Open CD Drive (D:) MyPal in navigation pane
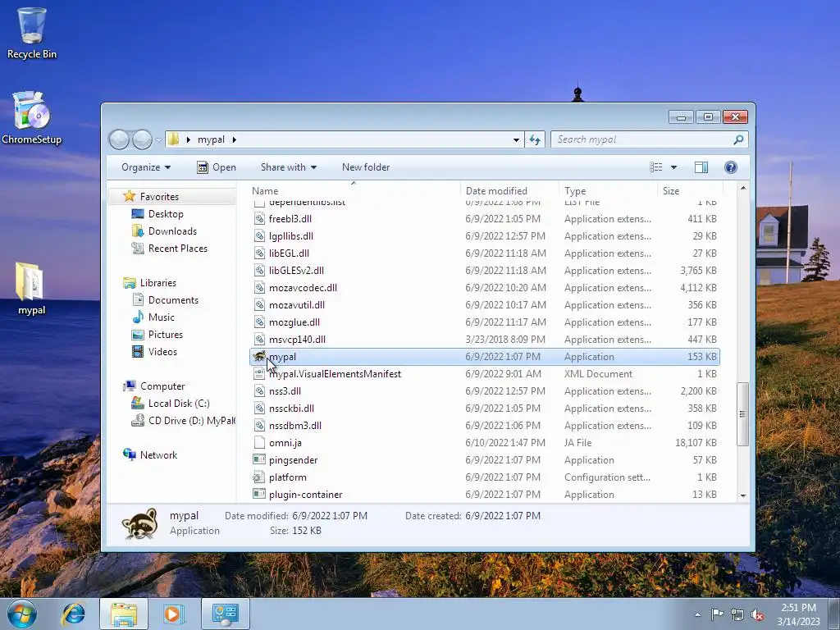This screenshot has width=840, height=630. tap(183, 421)
